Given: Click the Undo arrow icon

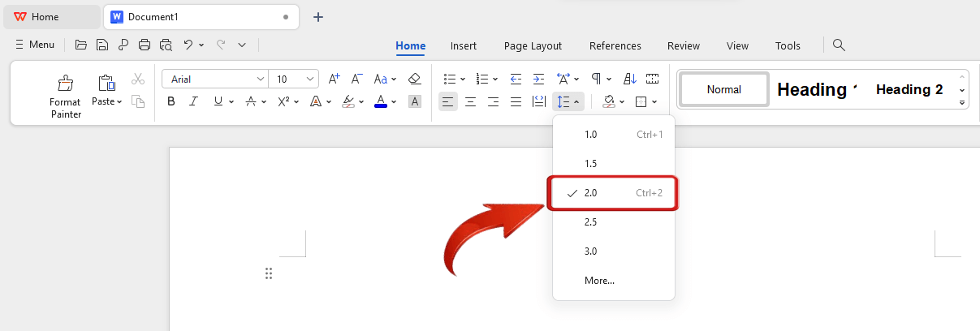Looking at the screenshot, I should click(x=188, y=45).
